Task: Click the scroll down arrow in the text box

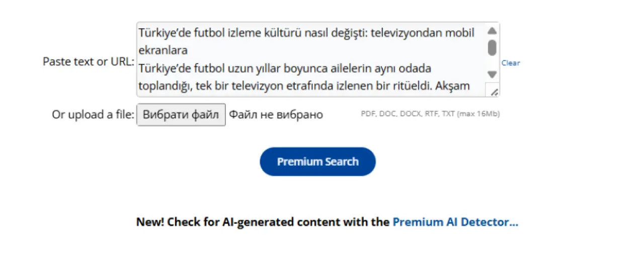Action: (x=492, y=75)
